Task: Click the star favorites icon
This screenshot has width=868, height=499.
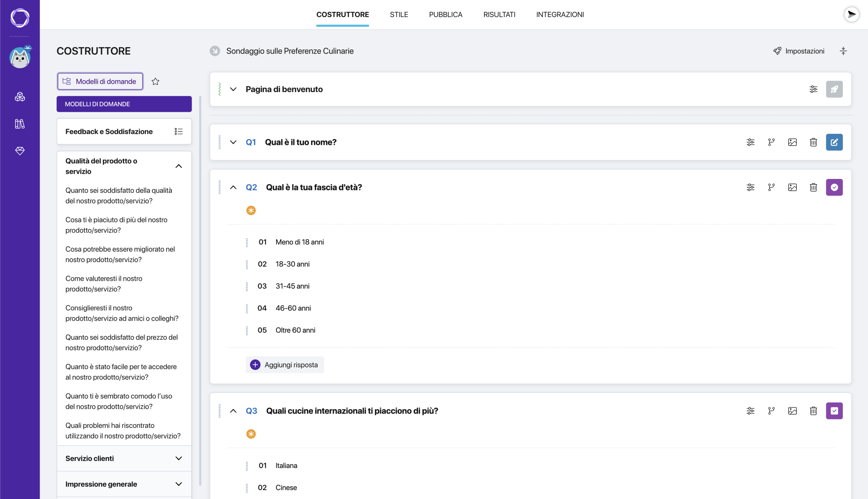Action: (x=155, y=81)
